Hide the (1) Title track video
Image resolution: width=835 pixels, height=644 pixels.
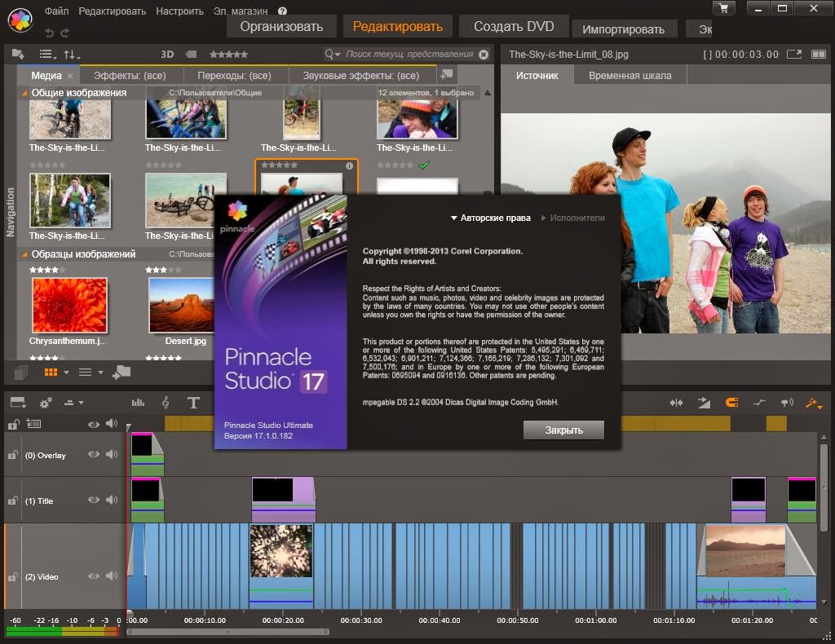click(94, 501)
